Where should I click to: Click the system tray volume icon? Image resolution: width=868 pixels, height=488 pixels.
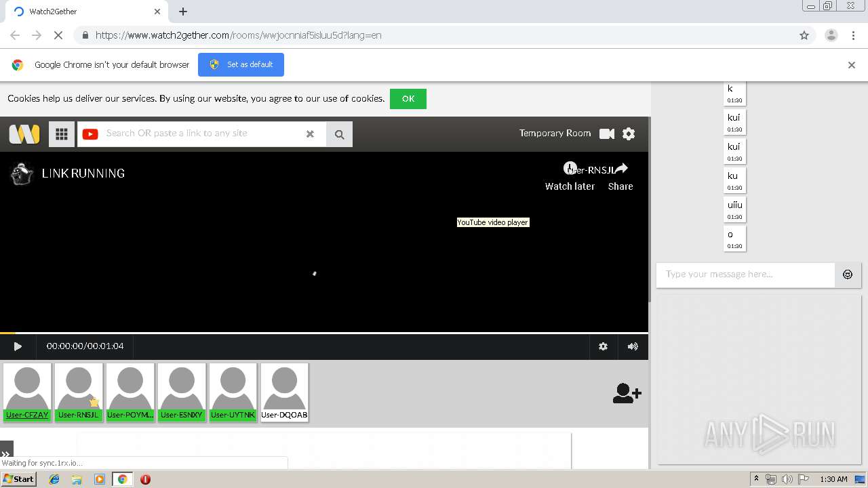[x=787, y=479]
